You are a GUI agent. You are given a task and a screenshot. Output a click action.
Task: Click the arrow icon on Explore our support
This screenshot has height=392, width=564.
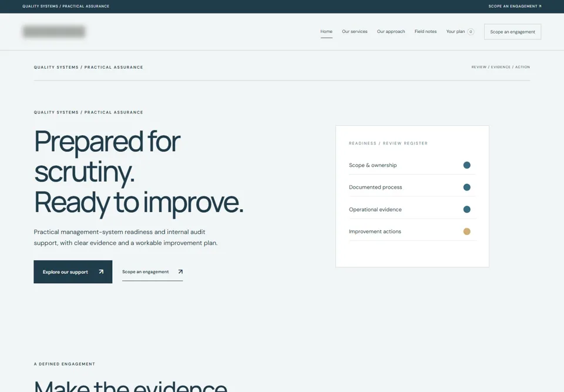coord(101,272)
